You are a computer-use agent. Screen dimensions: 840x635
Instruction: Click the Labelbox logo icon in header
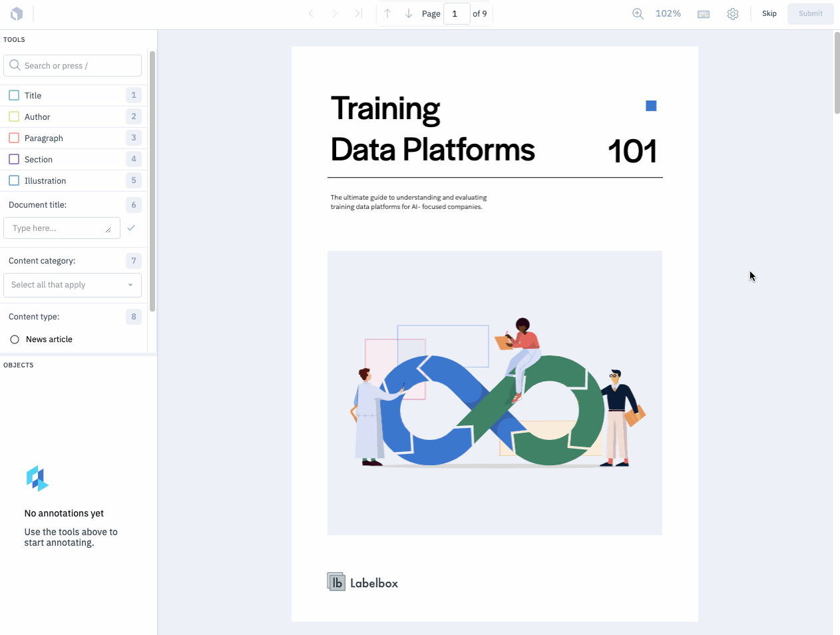[x=17, y=13]
